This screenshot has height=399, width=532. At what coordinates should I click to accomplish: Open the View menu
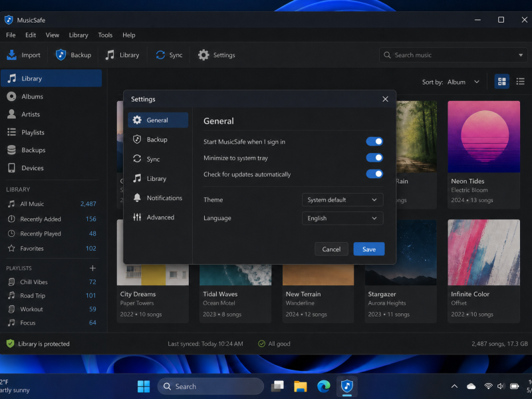(53, 35)
